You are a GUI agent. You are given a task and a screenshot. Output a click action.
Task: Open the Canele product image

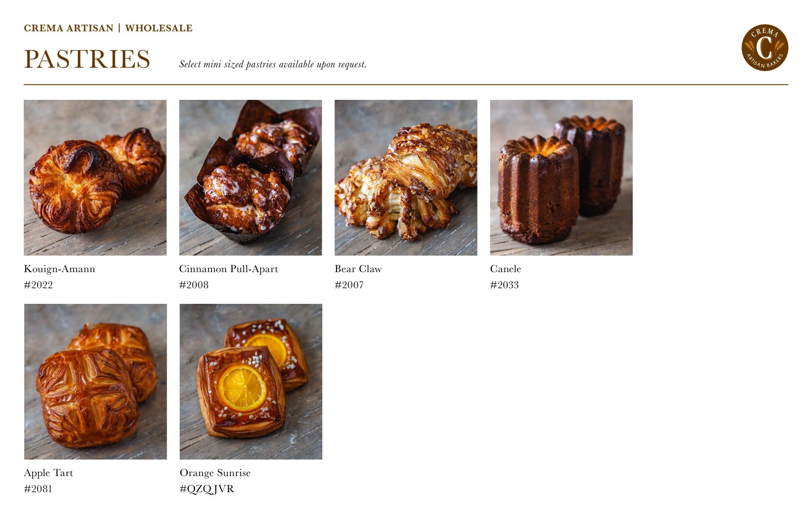point(561,178)
